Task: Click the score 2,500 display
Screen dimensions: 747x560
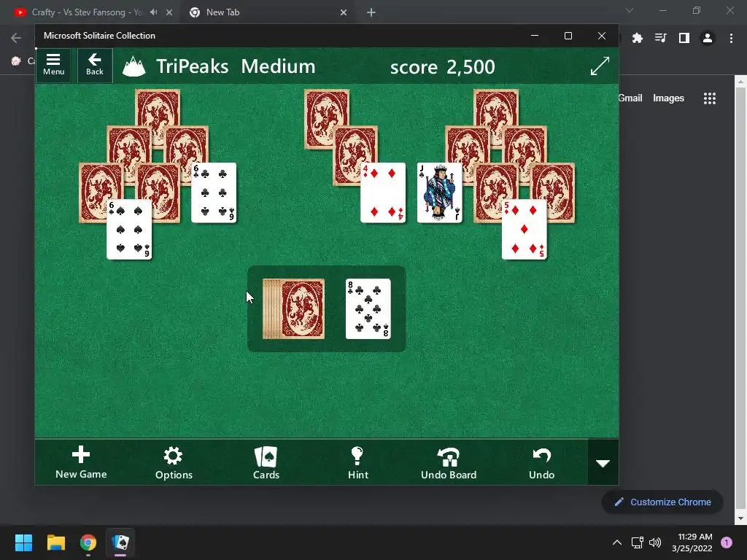Action: (443, 67)
